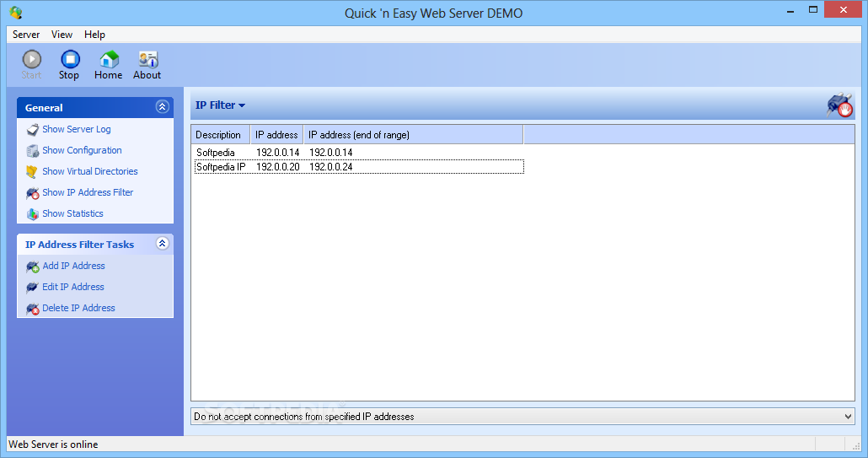Sort by IP address (end of range) header
The image size is (868, 458).
[x=413, y=135]
